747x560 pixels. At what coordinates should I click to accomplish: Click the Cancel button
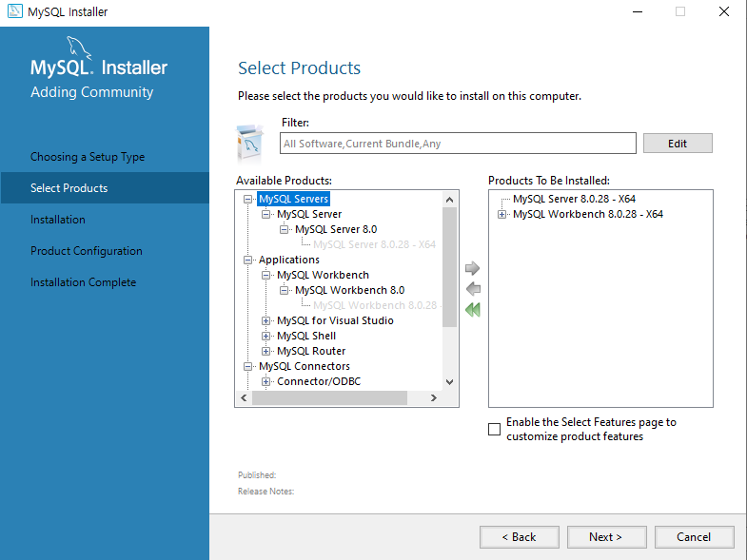[694, 537]
